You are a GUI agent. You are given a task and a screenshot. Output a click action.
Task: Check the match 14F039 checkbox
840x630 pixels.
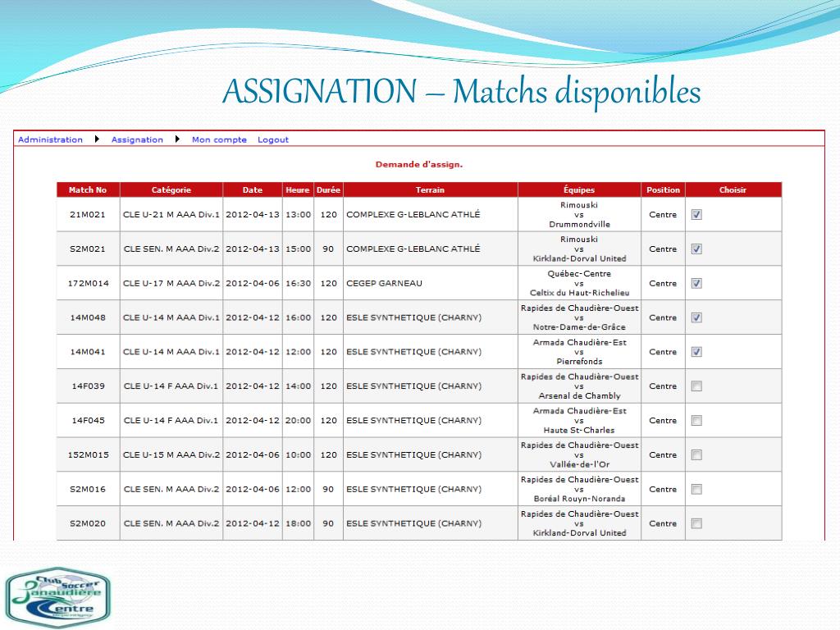coord(696,386)
